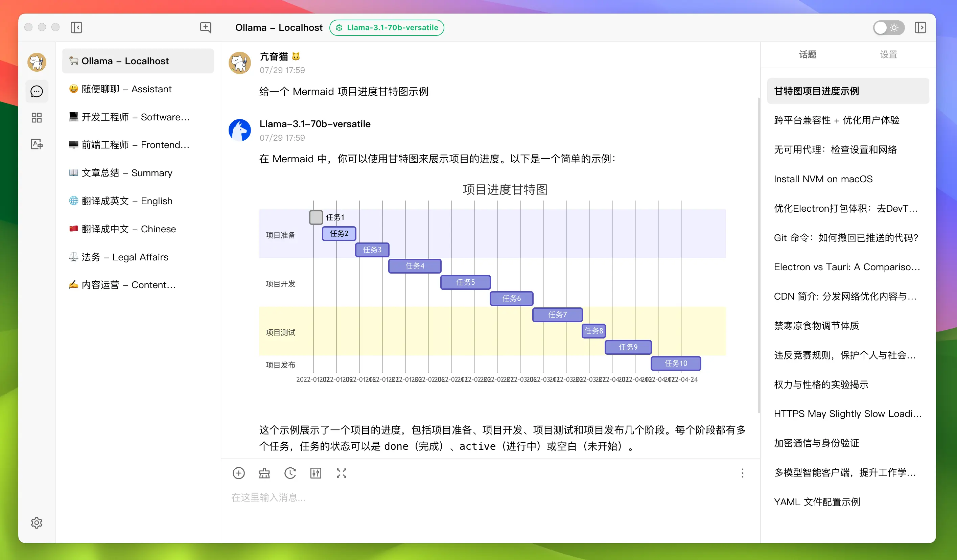Open the translation tool in the left rail
Image resolution: width=957 pixels, height=560 pixels.
point(37,144)
